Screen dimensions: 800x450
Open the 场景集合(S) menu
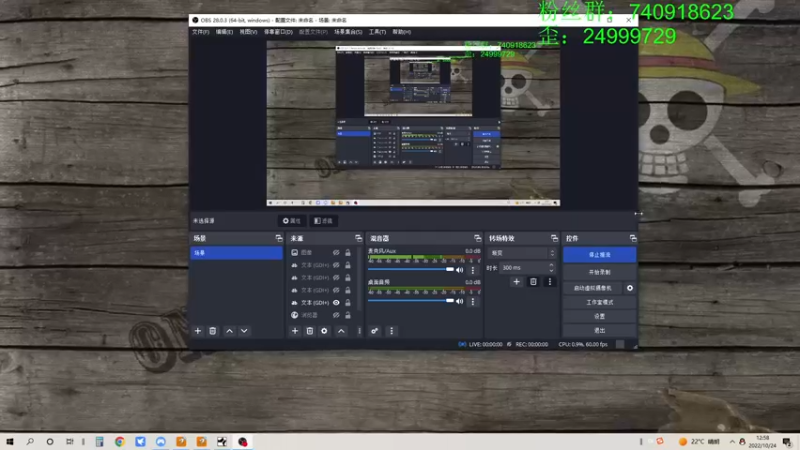coord(348,32)
